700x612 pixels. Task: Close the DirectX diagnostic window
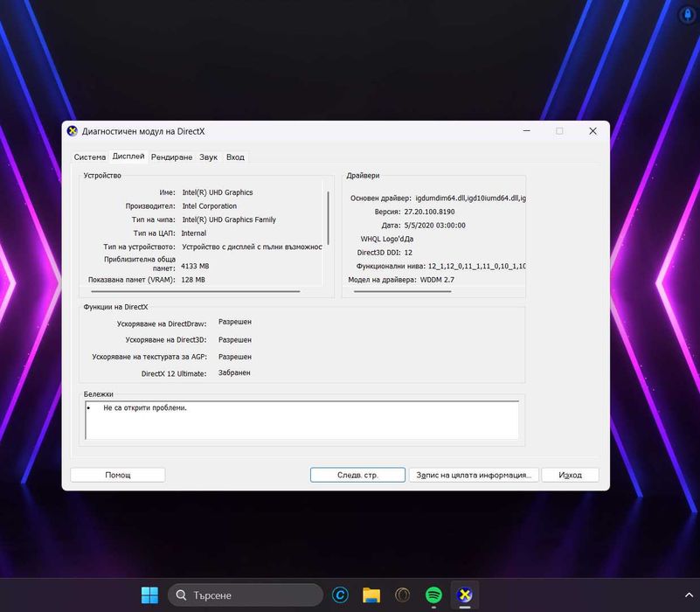tap(593, 131)
